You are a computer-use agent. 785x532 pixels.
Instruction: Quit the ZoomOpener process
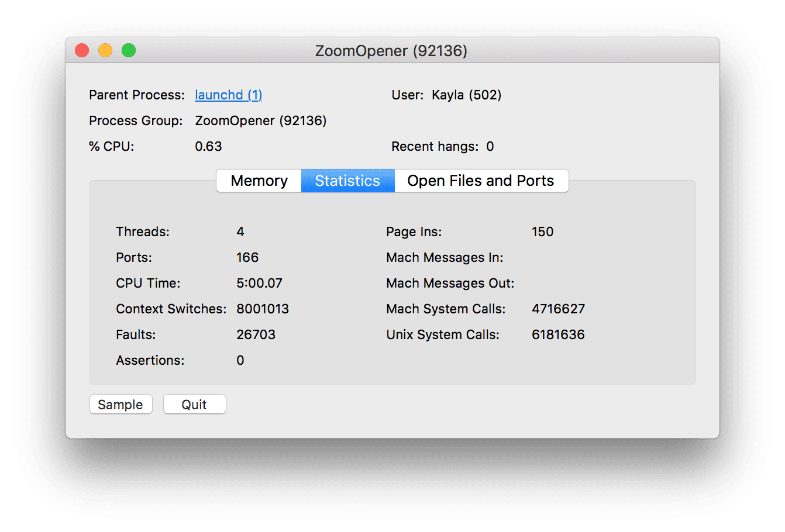(x=194, y=404)
